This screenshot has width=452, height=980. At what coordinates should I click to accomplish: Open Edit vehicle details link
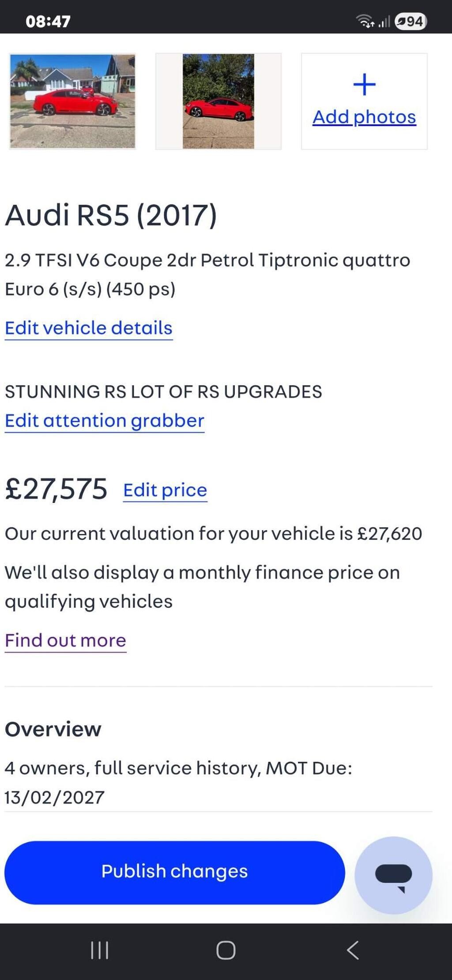pos(89,328)
